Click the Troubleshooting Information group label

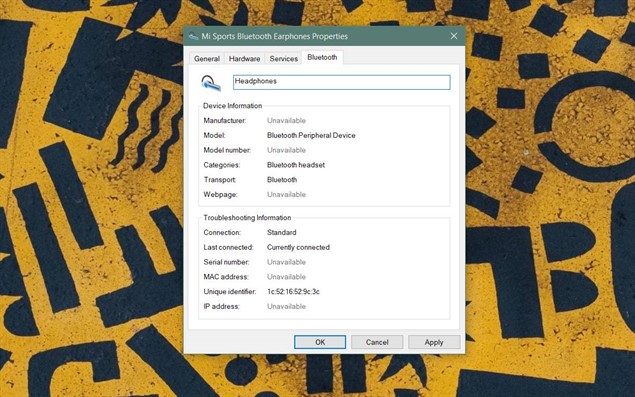[x=247, y=218]
